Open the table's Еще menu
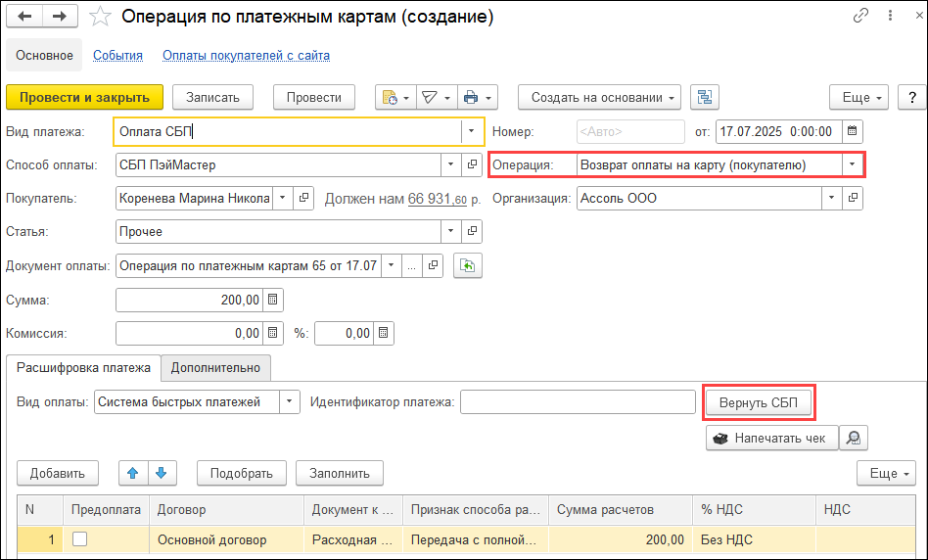 tap(886, 473)
